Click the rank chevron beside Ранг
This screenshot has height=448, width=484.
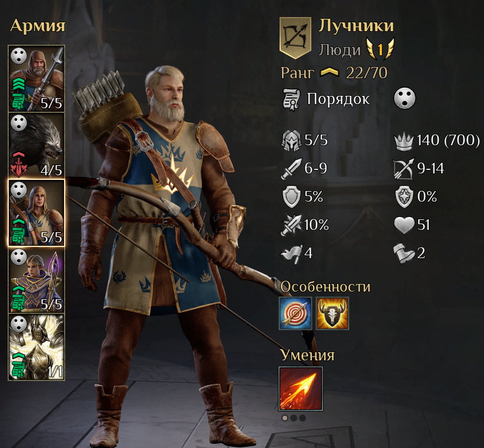click(330, 73)
